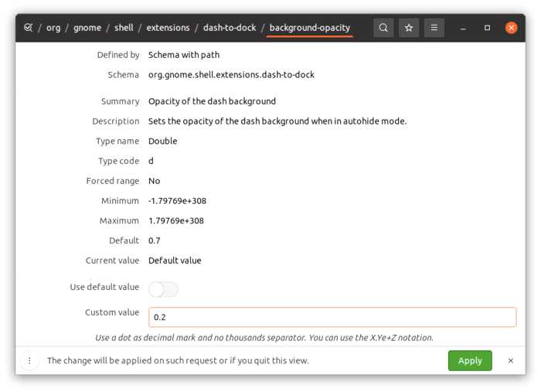Screen dimensions: 541x392
Task: Click the green Apply button
Action: [x=470, y=360]
